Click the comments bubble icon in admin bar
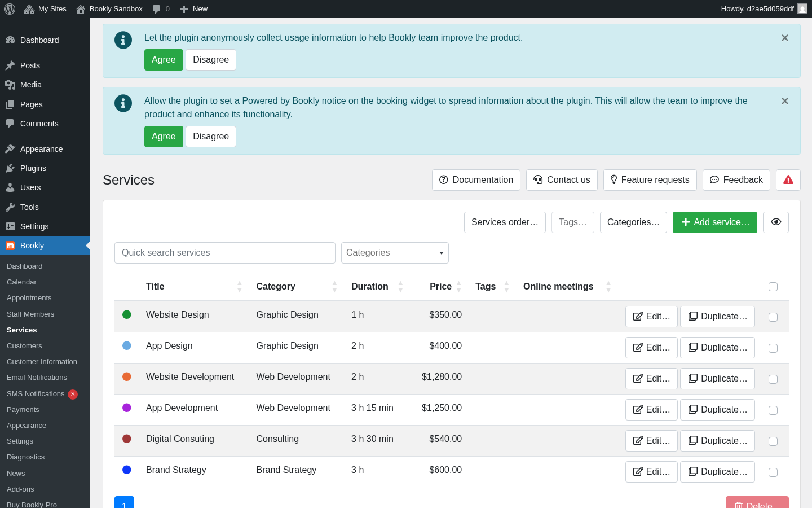Image resolution: width=812 pixels, height=508 pixels. click(x=156, y=9)
